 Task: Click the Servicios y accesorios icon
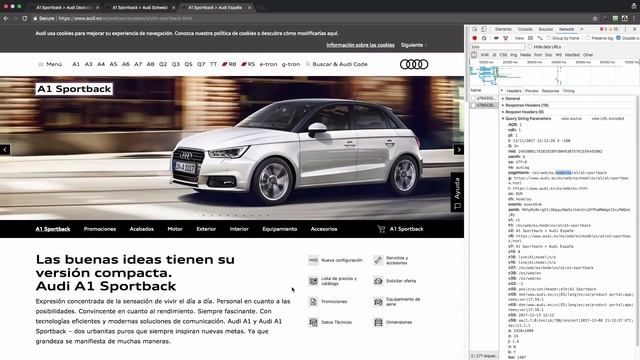(378, 260)
